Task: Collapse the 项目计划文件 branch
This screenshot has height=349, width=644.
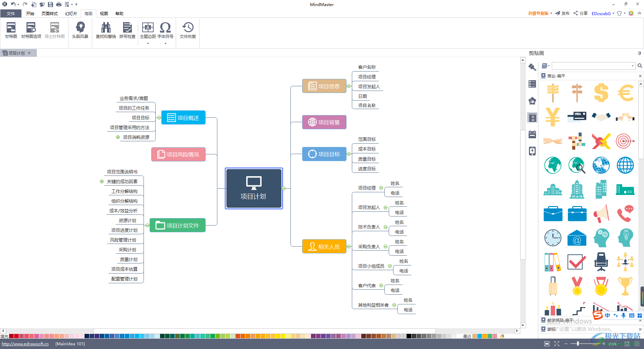Action: 147,225
